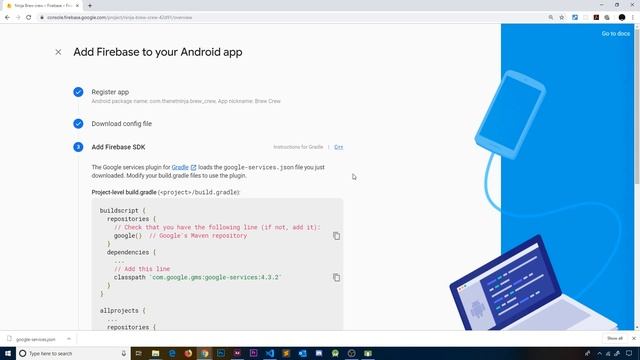Click the Add Firebase SDK step heading

(x=118, y=147)
